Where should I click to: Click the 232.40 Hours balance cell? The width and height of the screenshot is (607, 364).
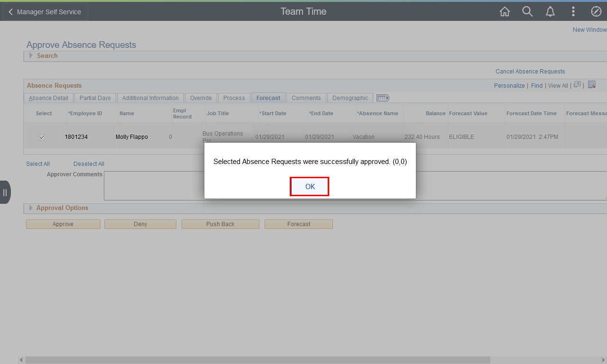[x=422, y=137]
